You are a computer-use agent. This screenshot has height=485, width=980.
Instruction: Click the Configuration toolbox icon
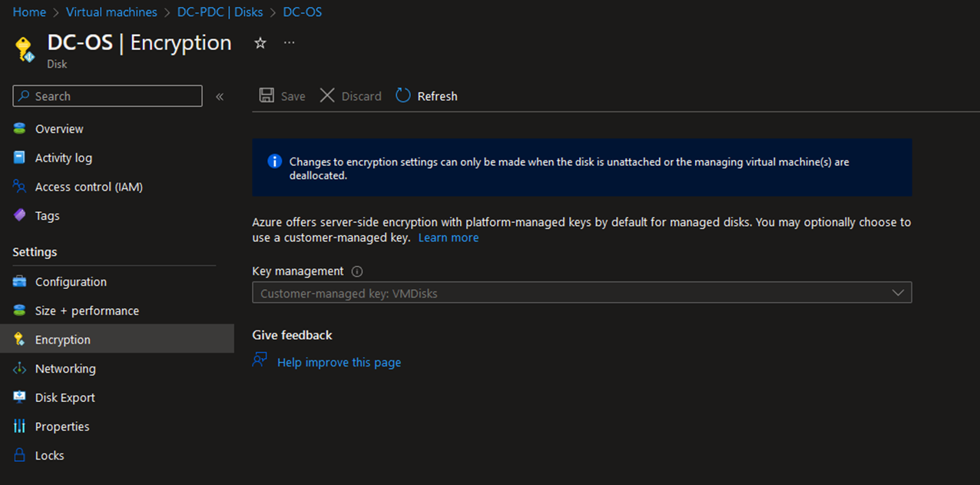19,282
